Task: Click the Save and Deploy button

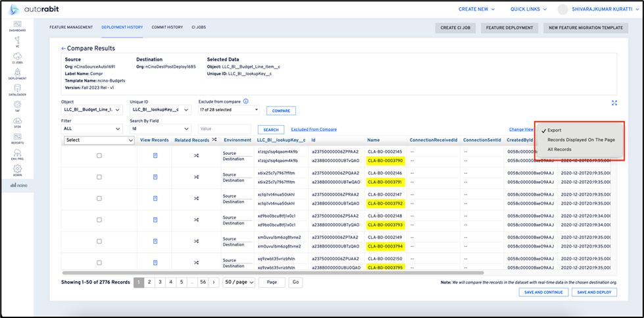Action: click(594, 292)
